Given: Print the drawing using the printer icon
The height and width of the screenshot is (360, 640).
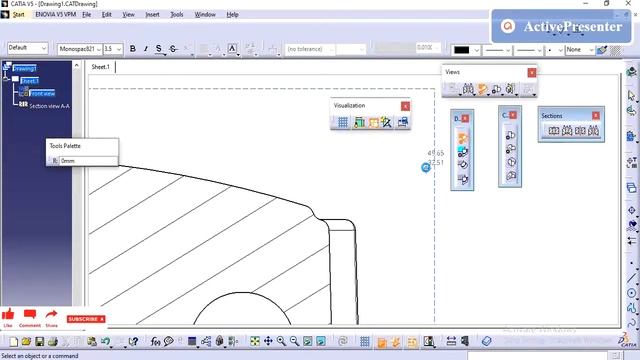Looking at the screenshot, I should tap(52, 341).
